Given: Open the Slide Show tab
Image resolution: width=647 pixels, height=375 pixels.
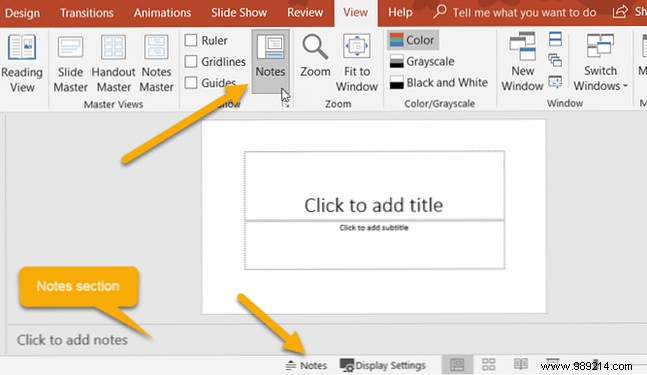Looking at the screenshot, I should tap(239, 13).
